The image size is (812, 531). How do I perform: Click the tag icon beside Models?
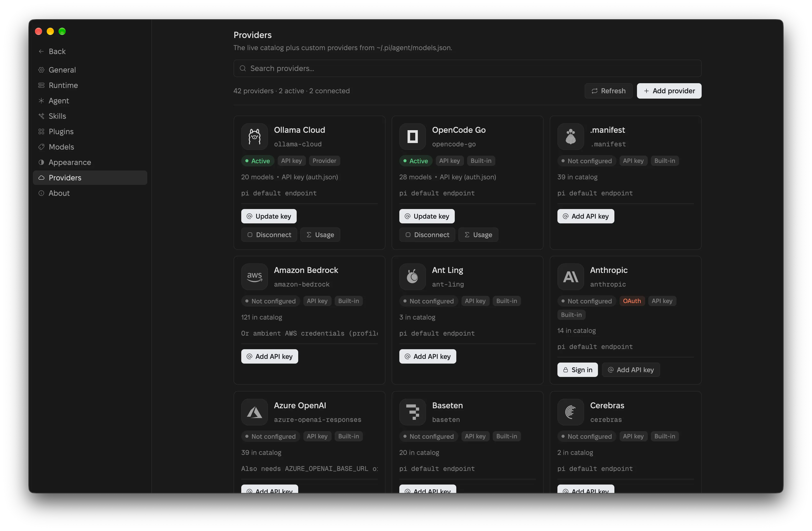[x=41, y=147]
